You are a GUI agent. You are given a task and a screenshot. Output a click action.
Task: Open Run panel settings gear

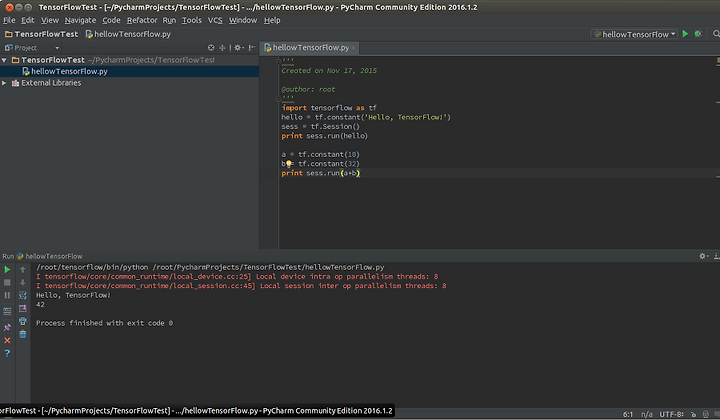[x=703, y=256]
